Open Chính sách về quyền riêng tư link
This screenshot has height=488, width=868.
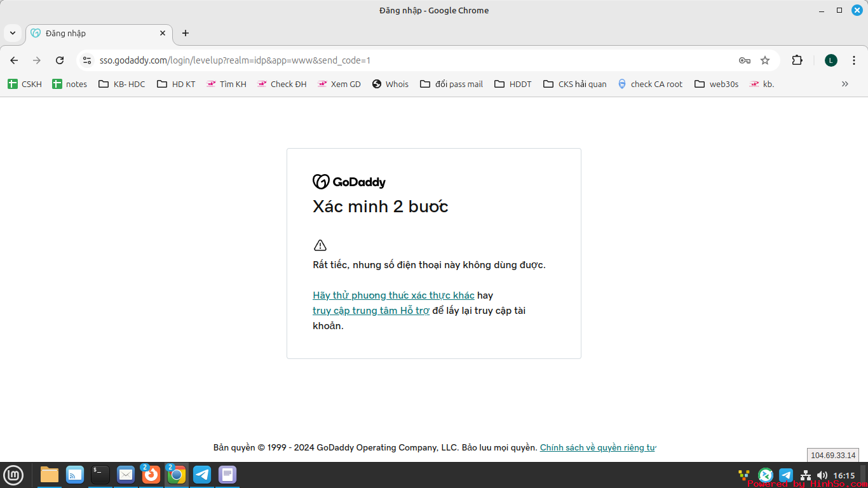pos(598,447)
